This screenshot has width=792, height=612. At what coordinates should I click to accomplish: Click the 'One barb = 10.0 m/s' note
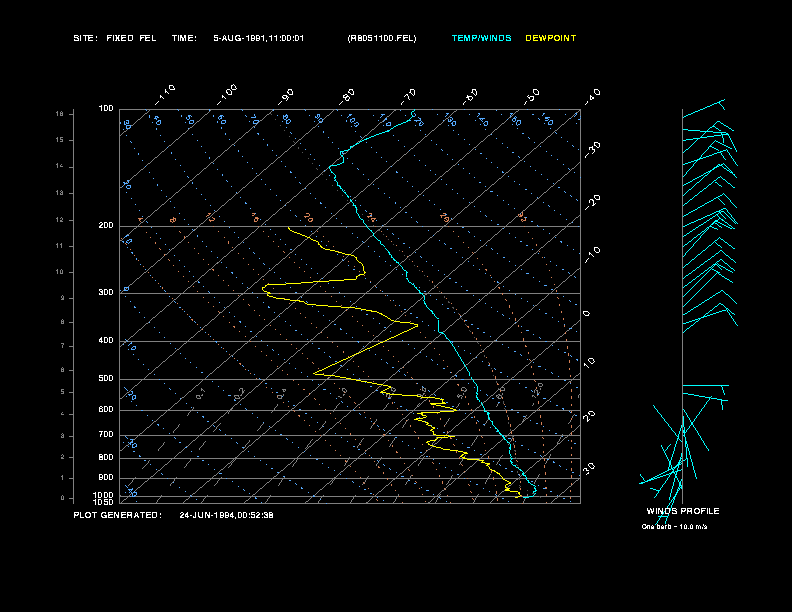[x=682, y=526]
